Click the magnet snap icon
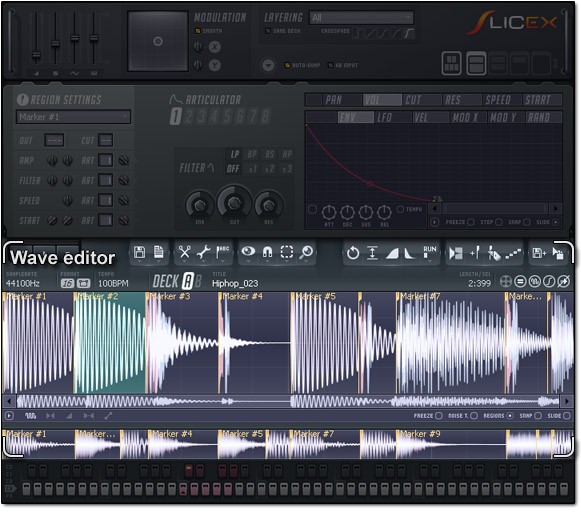This screenshot has height=513, width=581. [x=267, y=252]
